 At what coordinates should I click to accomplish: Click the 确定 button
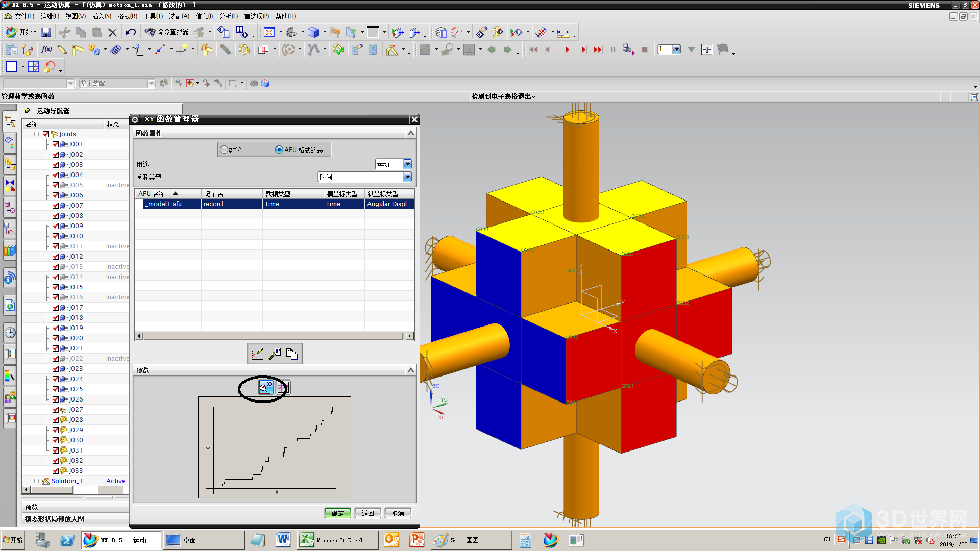tap(338, 513)
